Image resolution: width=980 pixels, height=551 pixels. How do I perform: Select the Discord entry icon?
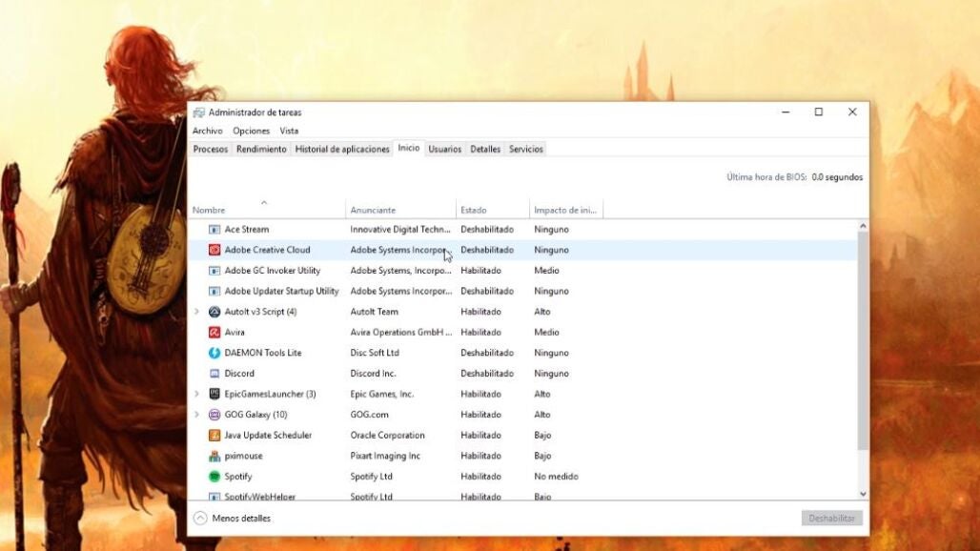click(214, 374)
